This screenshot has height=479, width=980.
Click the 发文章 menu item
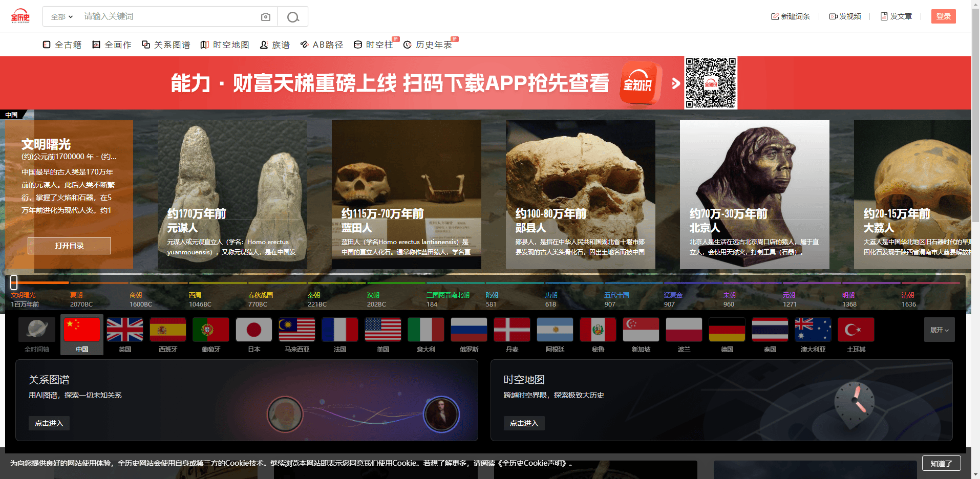tap(896, 16)
